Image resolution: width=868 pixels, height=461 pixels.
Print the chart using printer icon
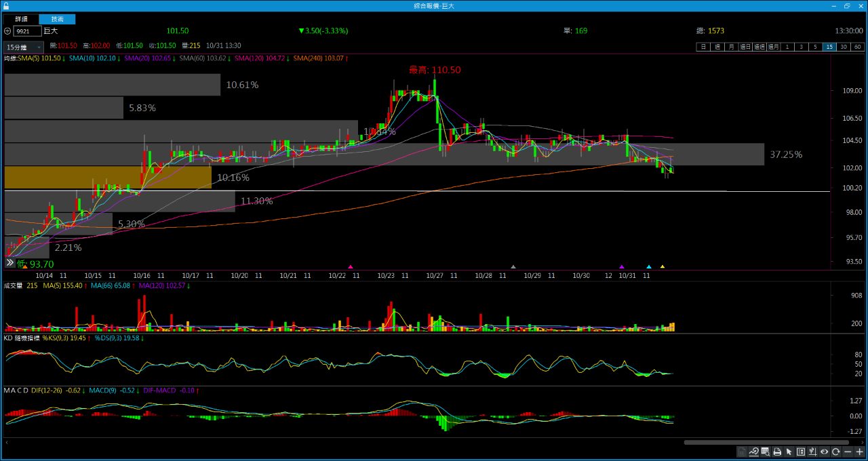[x=777, y=452]
